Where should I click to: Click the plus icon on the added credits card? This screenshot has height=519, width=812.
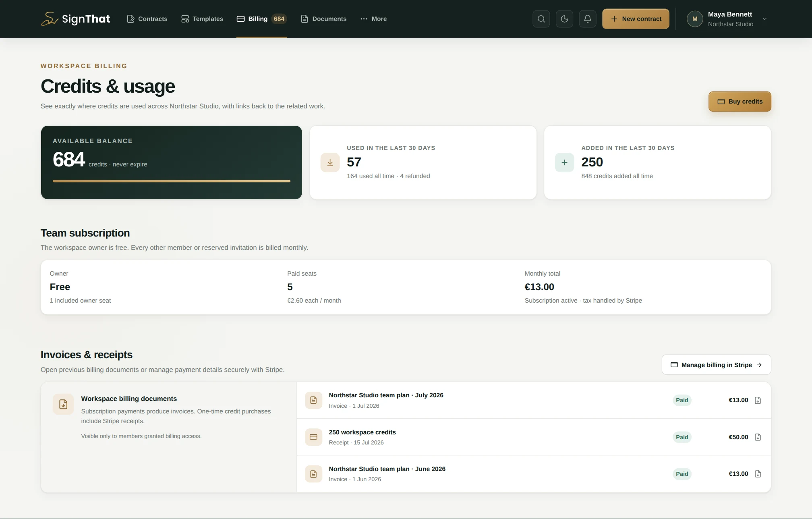point(564,162)
